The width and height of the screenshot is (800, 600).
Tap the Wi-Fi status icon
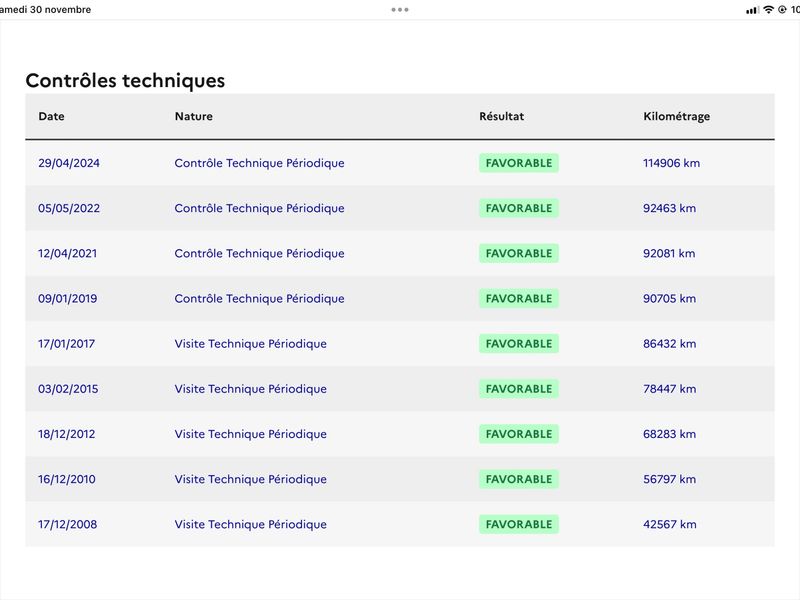point(768,10)
